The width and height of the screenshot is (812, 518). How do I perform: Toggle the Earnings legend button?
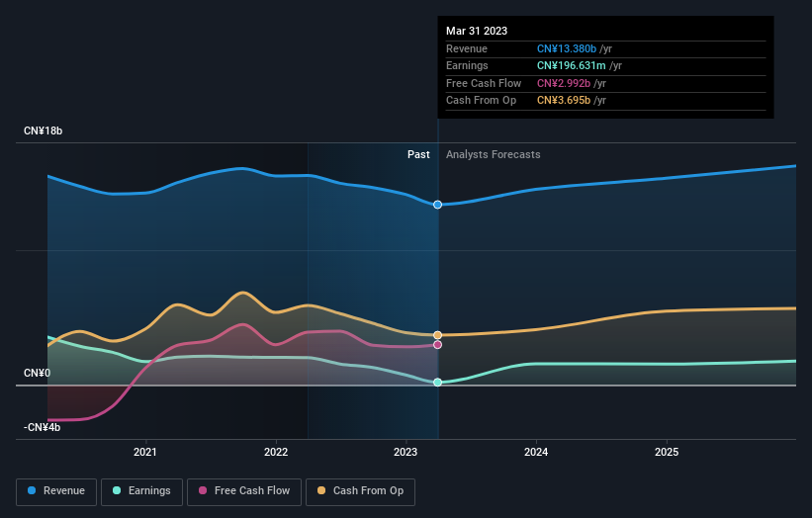point(141,491)
